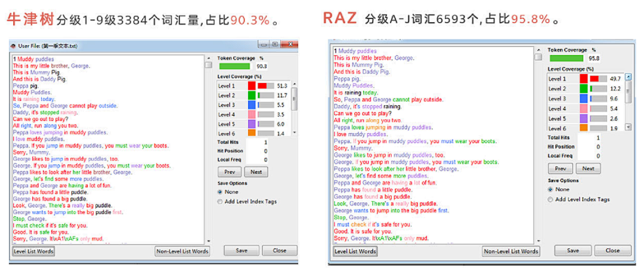Screen dimensions: 644x271
Task: Click Local Freq field in left window
Action: point(256,159)
